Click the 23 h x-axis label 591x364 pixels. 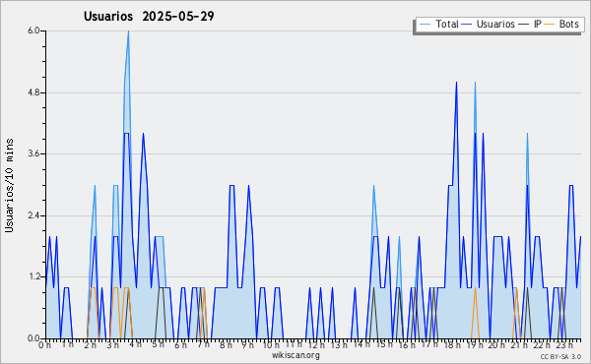[x=564, y=344]
